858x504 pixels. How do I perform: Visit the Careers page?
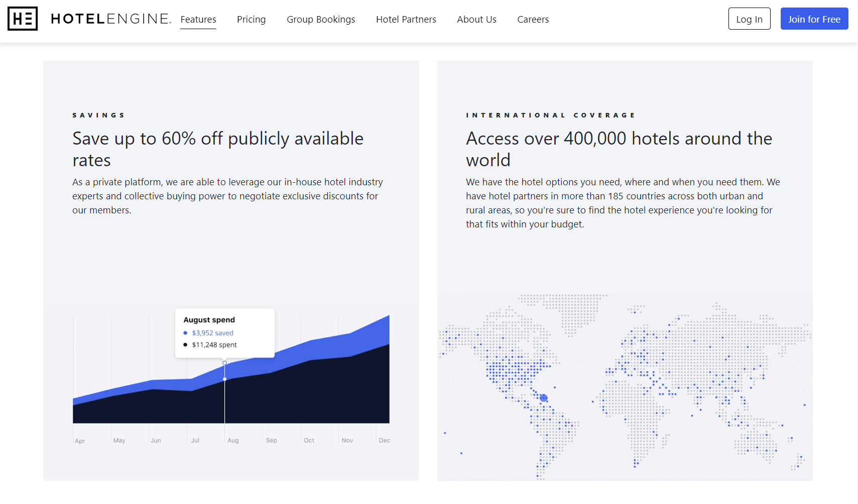click(x=533, y=20)
